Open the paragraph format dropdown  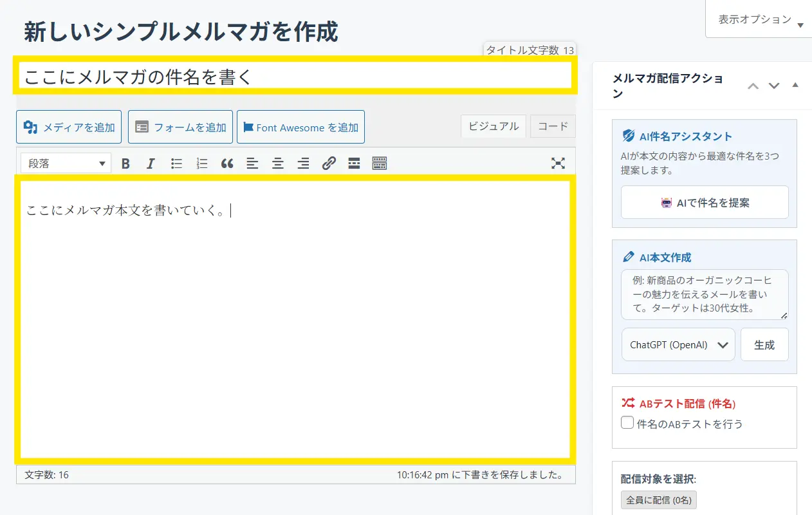coord(66,164)
